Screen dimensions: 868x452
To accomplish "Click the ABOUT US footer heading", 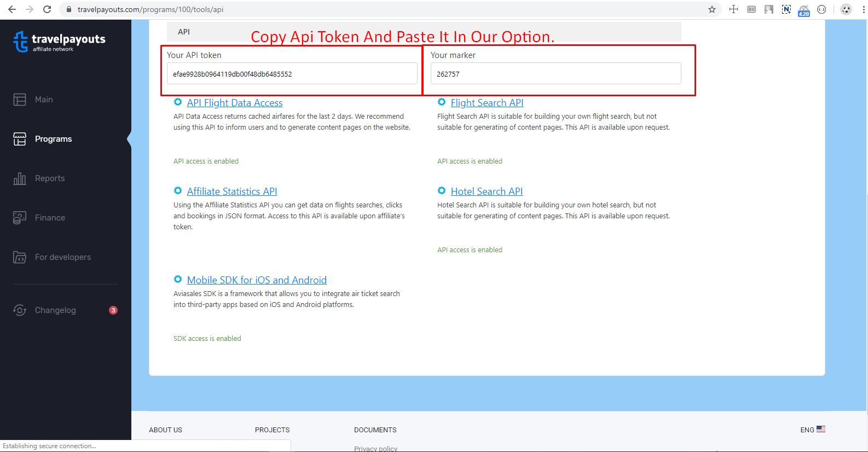I will 166,430.
